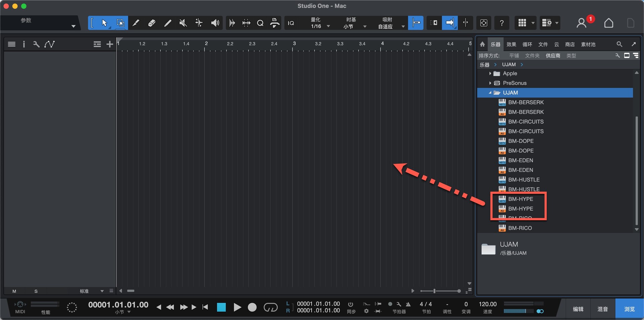
Task: Click the blue Stop button
Action: click(x=221, y=307)
